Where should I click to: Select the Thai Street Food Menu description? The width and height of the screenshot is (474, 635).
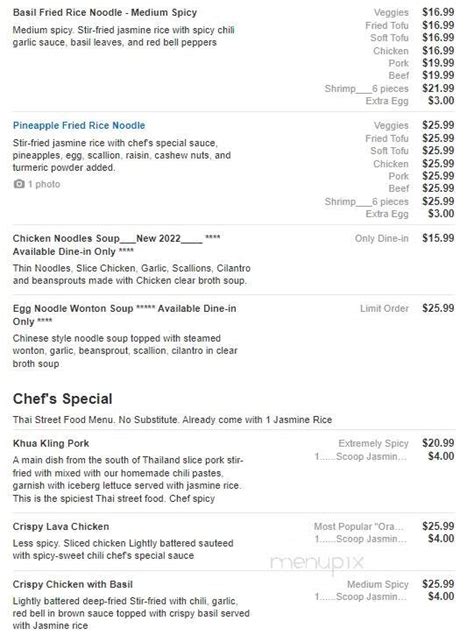click(x=172, y=420)
